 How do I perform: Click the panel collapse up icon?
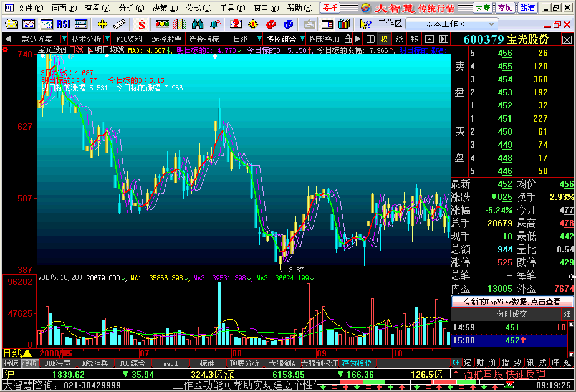click(429, 39)
